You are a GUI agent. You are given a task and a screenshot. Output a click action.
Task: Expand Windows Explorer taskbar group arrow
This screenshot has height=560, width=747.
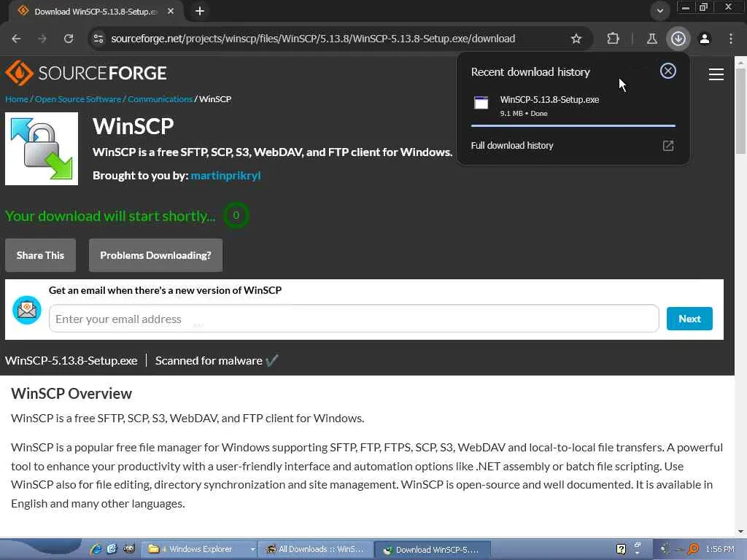pos(252,549)
